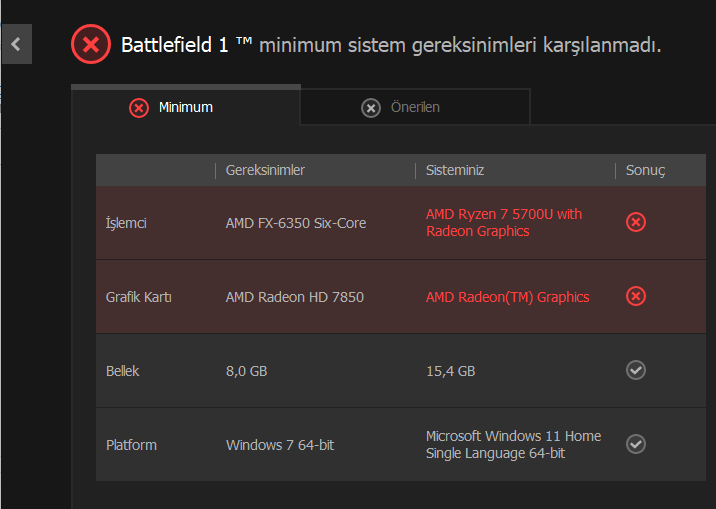Click the back arrow chevron button
The height and width of the screenshot is (509, 716).
(16, 44)
